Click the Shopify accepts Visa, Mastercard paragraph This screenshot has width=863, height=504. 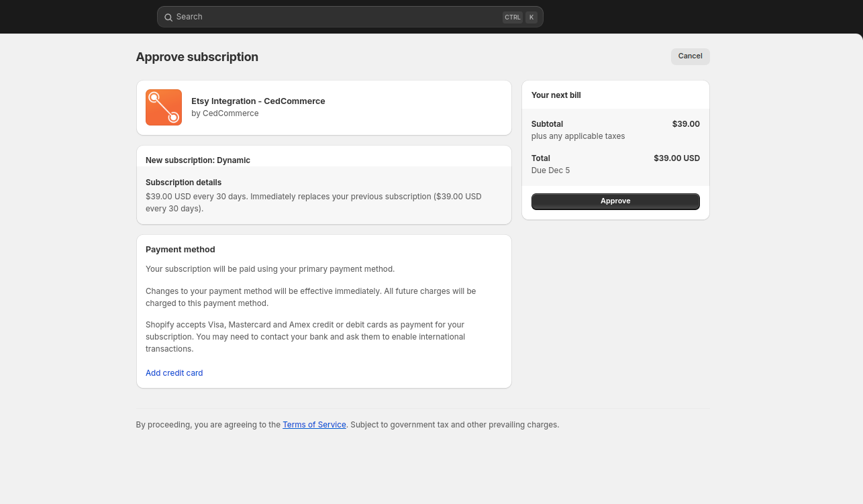(x=305, y=337)
